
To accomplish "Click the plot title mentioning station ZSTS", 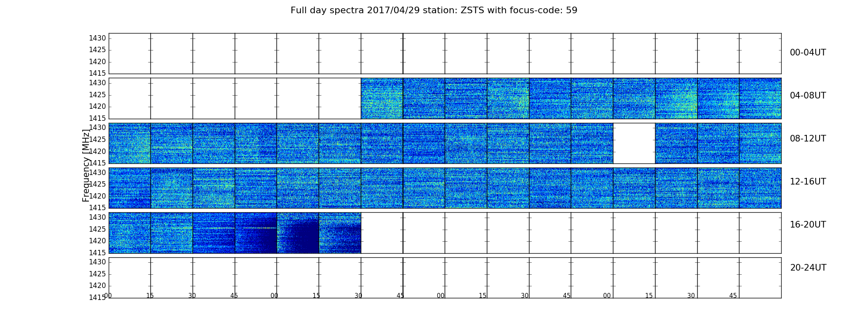I will point(434,10).
